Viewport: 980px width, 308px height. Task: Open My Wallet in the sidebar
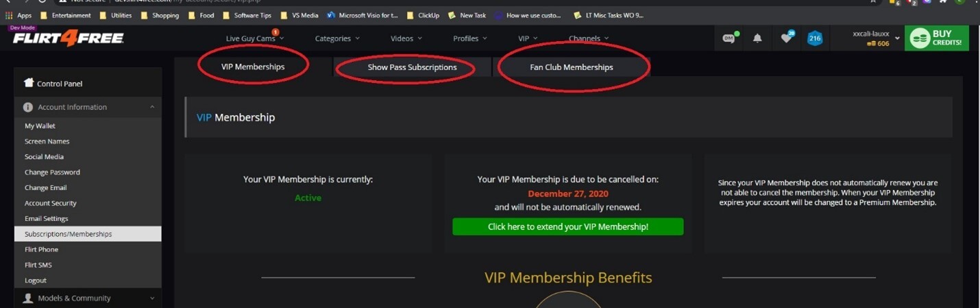[40, 126]
